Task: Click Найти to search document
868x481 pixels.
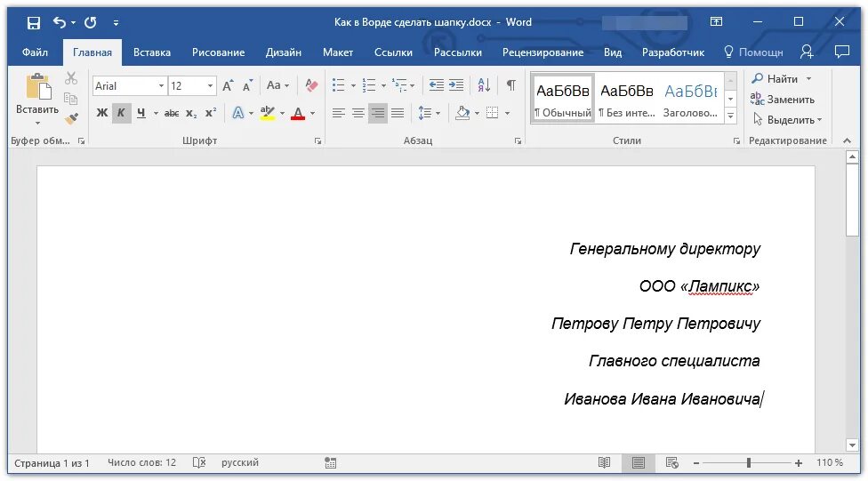Action: coord(776,78)
